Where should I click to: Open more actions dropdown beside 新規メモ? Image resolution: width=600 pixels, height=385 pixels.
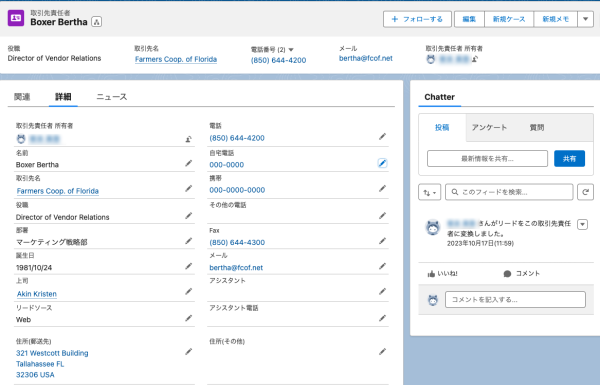585,19
